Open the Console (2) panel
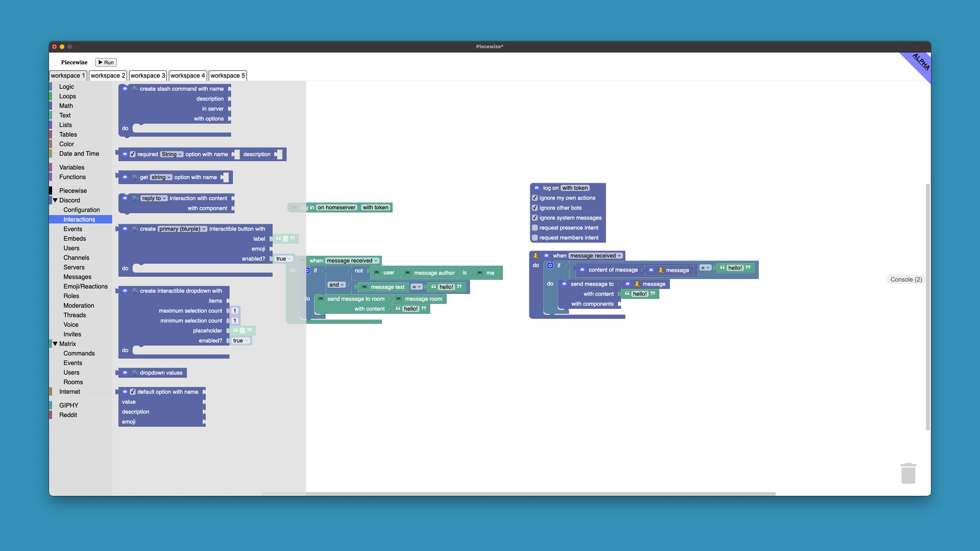The width and height of the screenshot is (980, 551). 905,280
